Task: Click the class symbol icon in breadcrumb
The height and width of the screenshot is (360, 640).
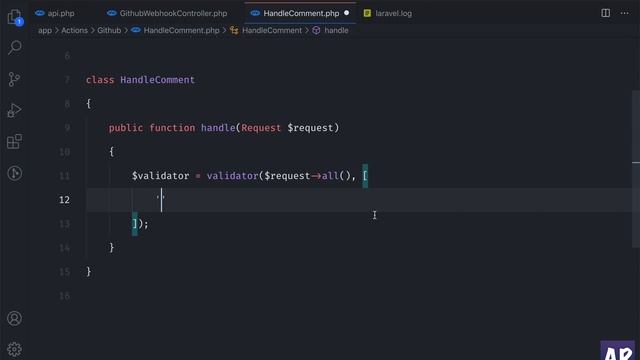Action: 234,31
